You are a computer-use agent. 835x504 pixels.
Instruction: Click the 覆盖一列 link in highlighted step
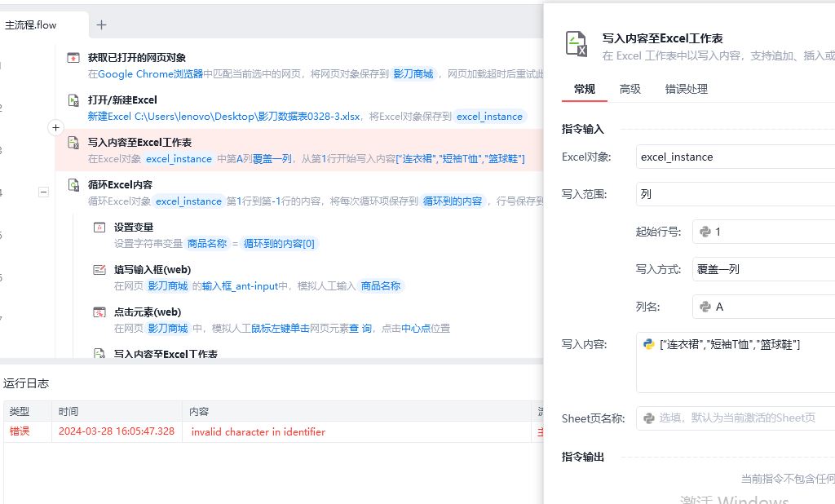pyautogui.click(x=272, y=159)
